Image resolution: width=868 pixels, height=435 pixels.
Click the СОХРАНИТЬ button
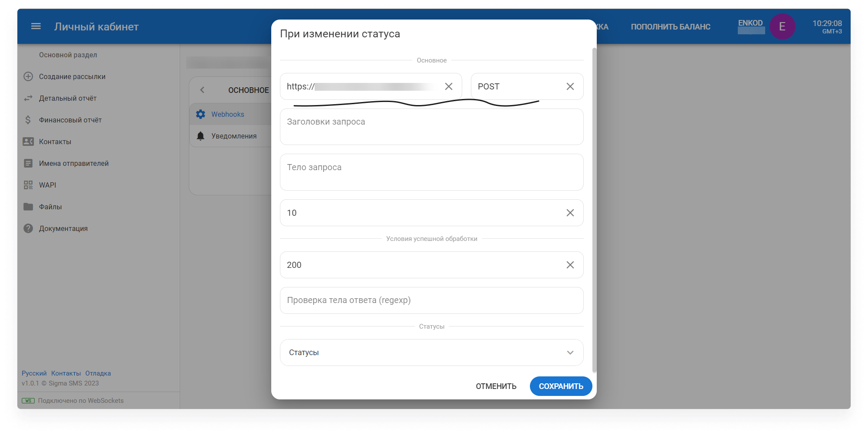pyautogui.click(x=561, y=386)
